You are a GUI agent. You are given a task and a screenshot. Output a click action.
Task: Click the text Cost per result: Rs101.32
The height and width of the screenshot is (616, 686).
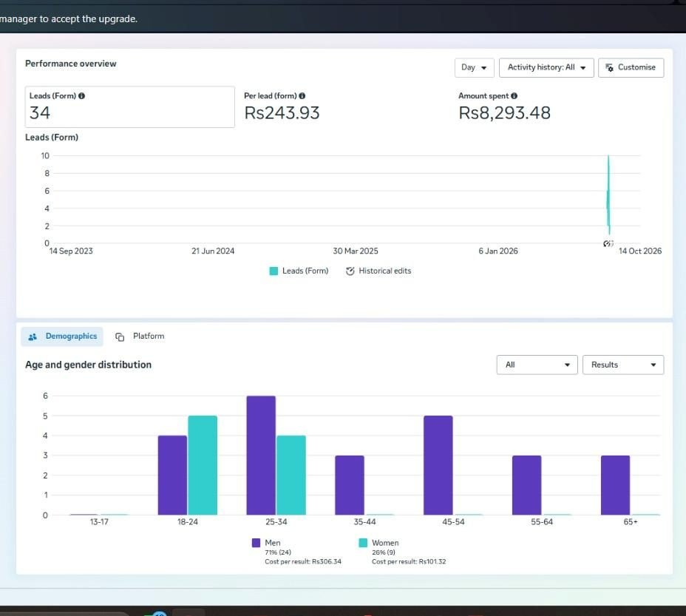(x=409, y=562)
